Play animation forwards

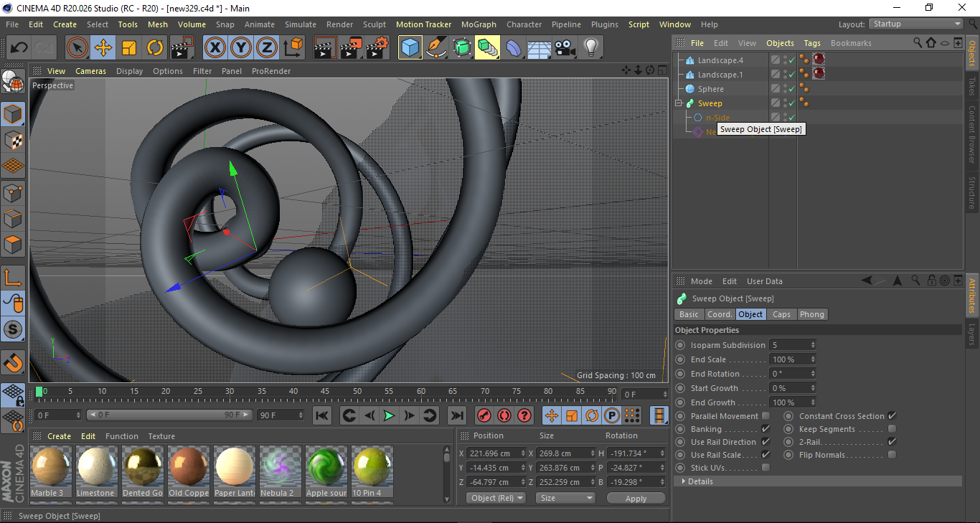pyautogui.click(x=389, y=415)
